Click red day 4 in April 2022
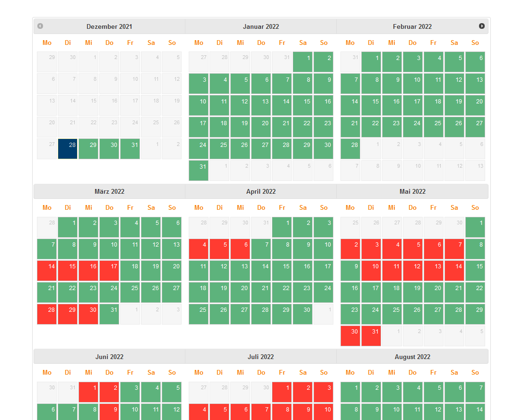 [x=199, y=249]
